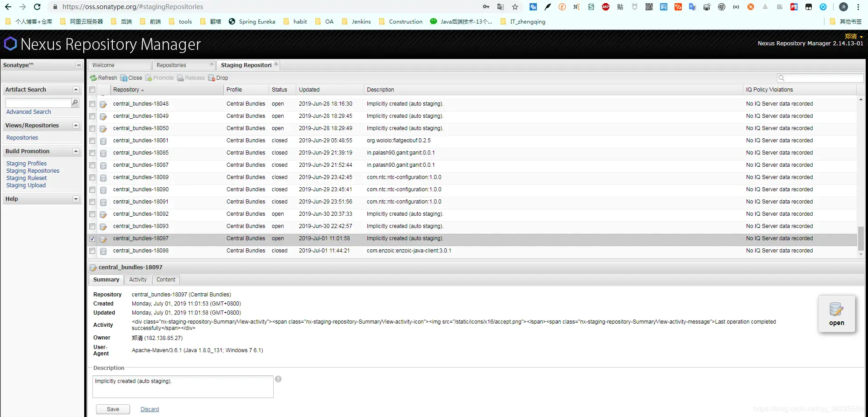
Task: Uncheck the box for central_bundles-18097
Action: pos(92,239)
